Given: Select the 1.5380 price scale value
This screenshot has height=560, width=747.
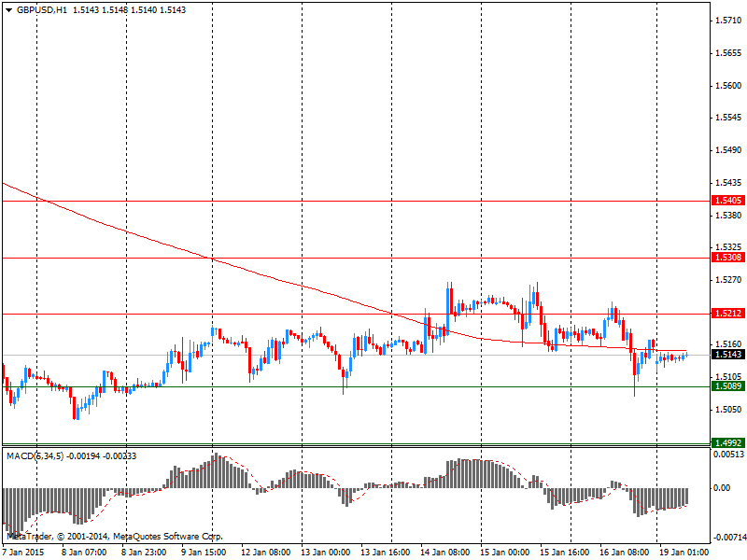Looking at the screenshot, I should click(x=729, y=216).
